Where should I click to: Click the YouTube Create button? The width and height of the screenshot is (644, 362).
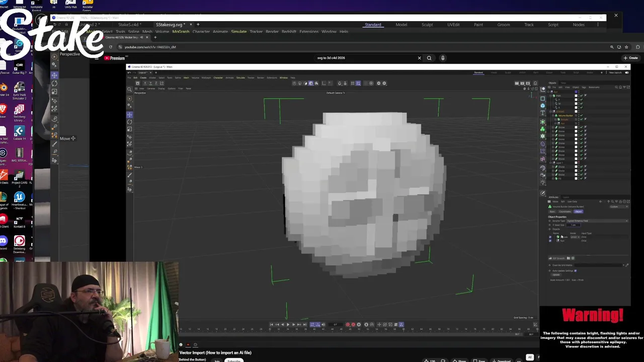coord(631,58)
